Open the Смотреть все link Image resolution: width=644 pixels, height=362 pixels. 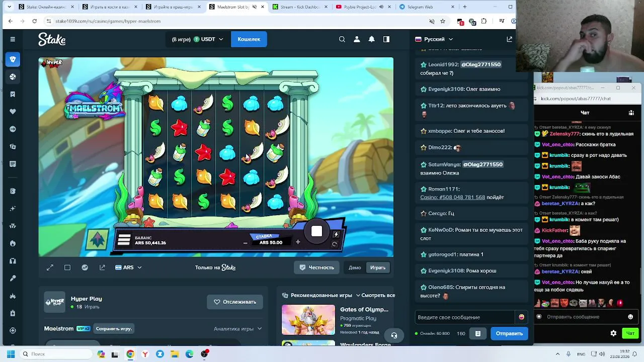tap(378, 295)
